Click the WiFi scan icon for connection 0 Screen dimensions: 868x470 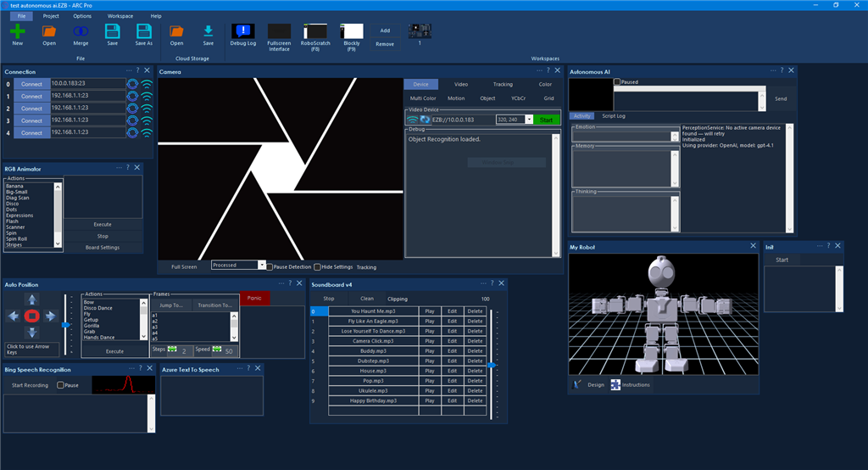point(147,84)
